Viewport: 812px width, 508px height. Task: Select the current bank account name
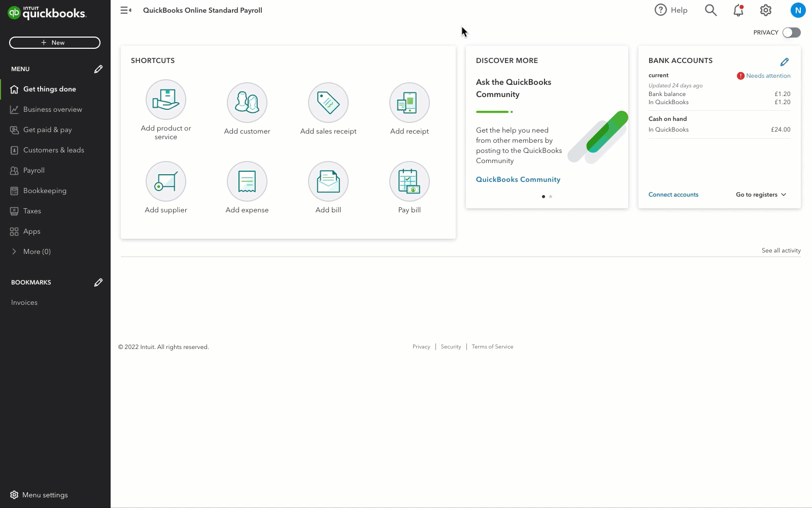coord(659,75)
